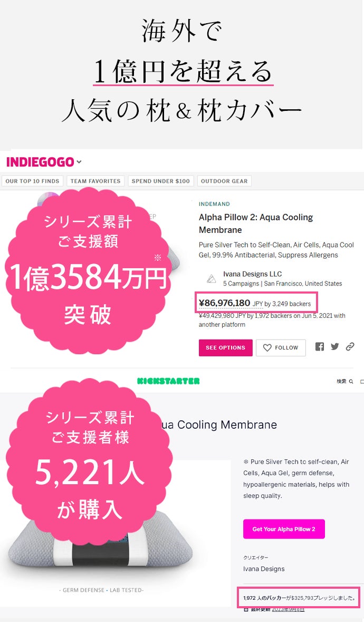Click the calendar icon beside last-updated date
The height and width of the screenshot is (622, 364).
246,609
